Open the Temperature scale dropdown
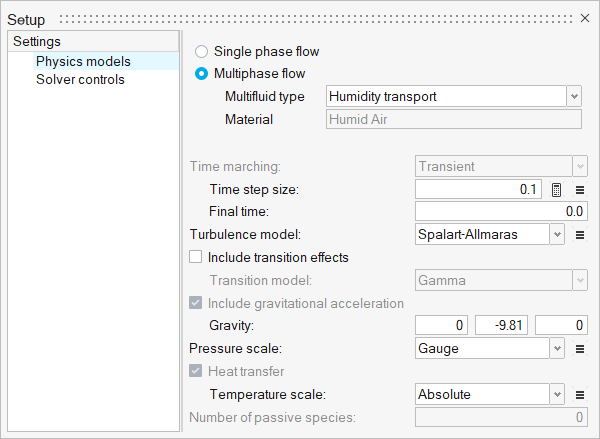The width and height of the screenshot is (600, 439). 557,395
